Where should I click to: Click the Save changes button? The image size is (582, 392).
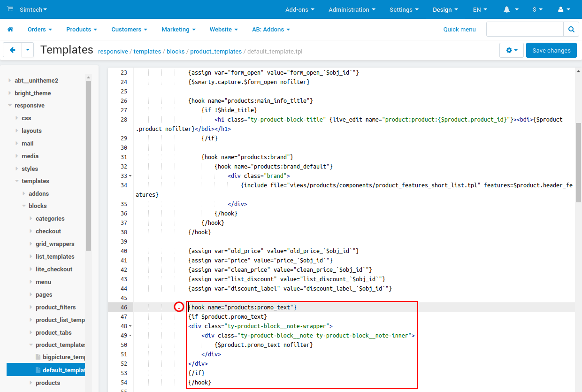551,50
